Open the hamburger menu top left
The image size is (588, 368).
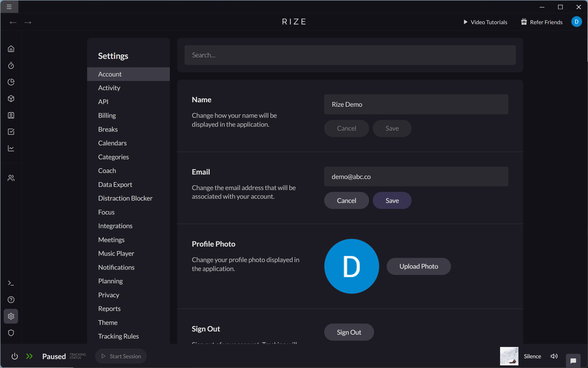pos(9,7)
